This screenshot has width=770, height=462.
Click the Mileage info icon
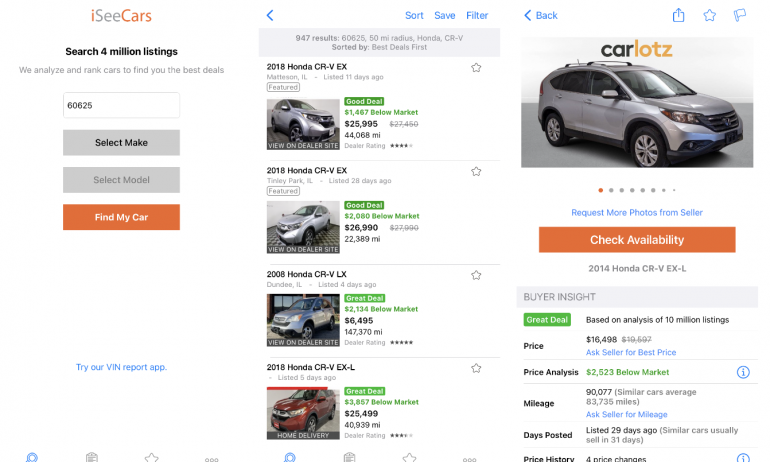pos(743,404)
